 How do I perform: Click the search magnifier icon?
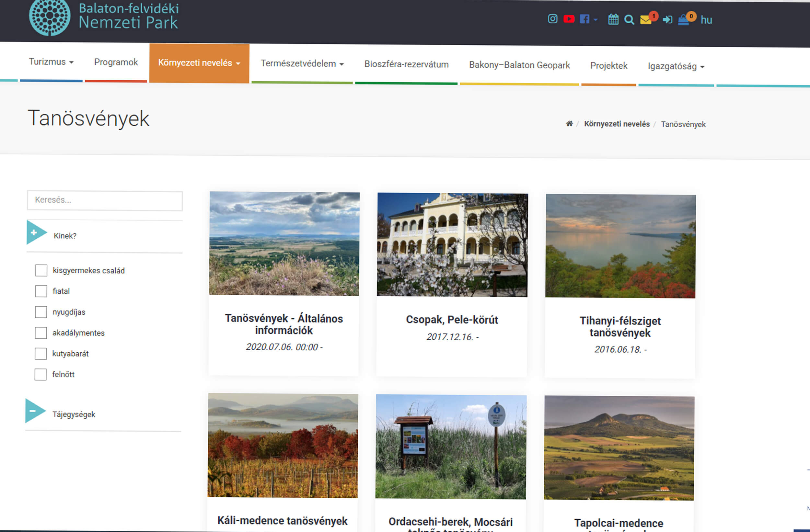coord(629,20)
